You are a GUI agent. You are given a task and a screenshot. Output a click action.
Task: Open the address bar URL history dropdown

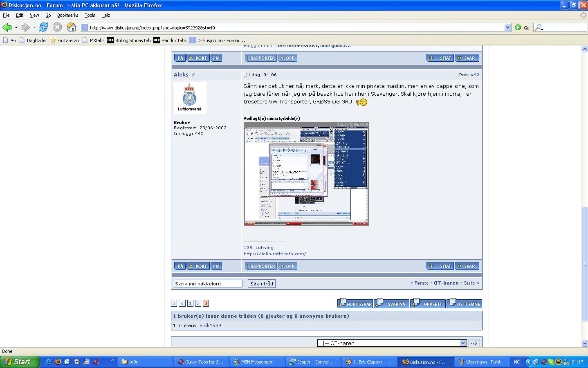click(507, 27)
